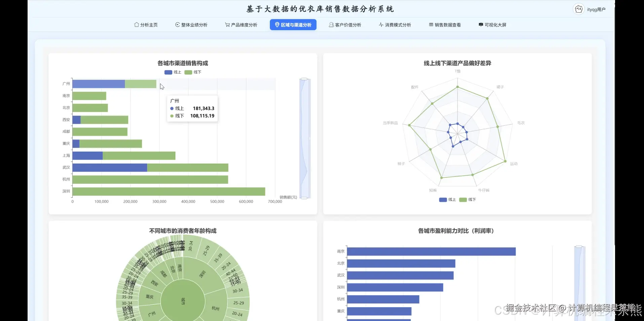Click the blue 线上 segment of 上海 bar
Image resolution: width=644 pixels, height=321 pixels.
87,156
